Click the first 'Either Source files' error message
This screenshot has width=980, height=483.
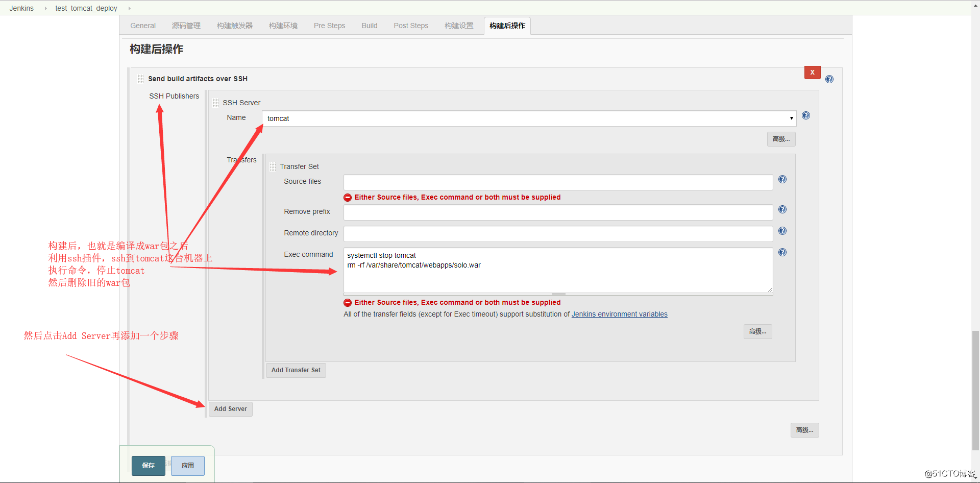pyautogui.click(x=457, y=197)
